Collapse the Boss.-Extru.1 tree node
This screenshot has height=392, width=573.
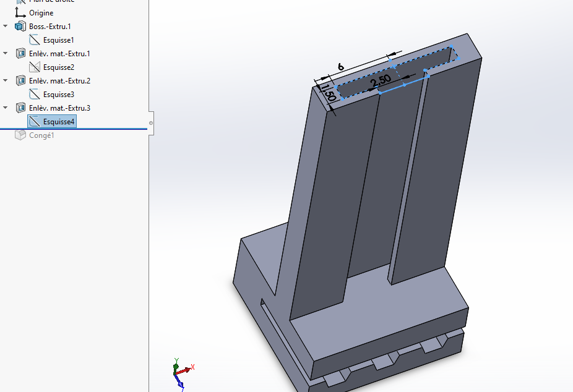point(6,27)
